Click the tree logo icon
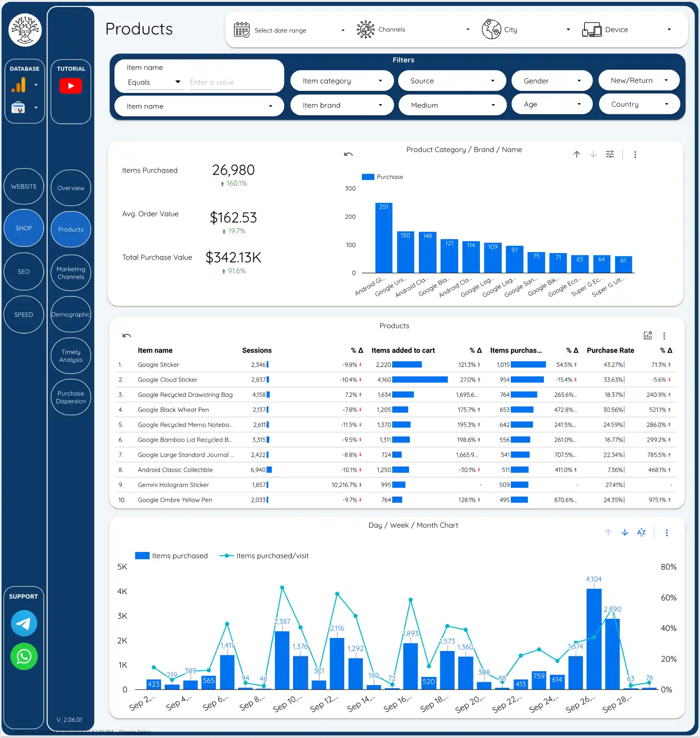Image resolution: width=700 pixels, height=738 pixels. [25, 30]
